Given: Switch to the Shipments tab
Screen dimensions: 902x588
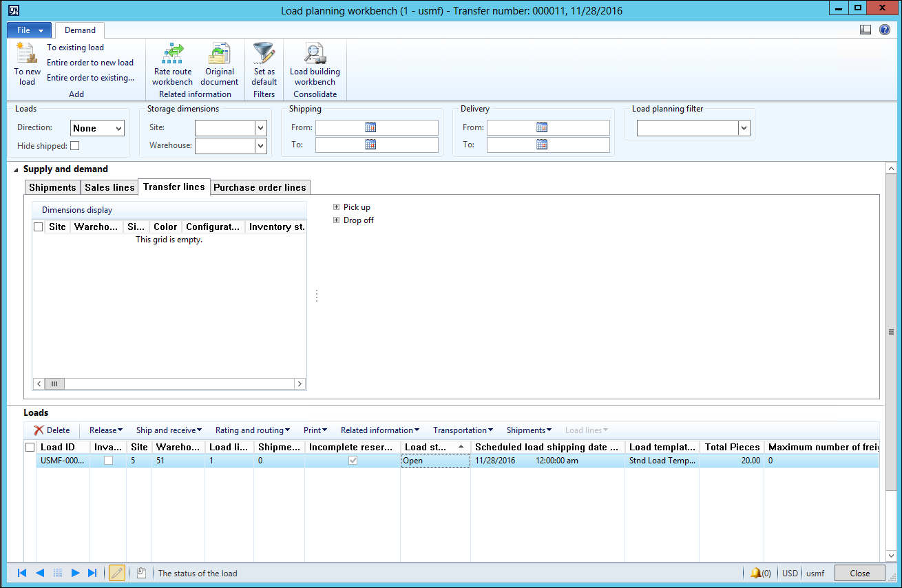Looking at the screenshot, I should point(52,187).
